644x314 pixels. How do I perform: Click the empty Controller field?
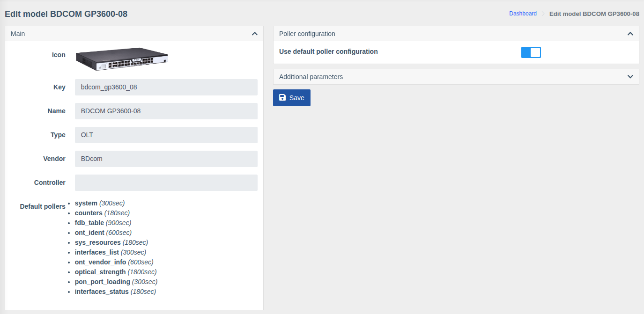[x=166, y=183]
